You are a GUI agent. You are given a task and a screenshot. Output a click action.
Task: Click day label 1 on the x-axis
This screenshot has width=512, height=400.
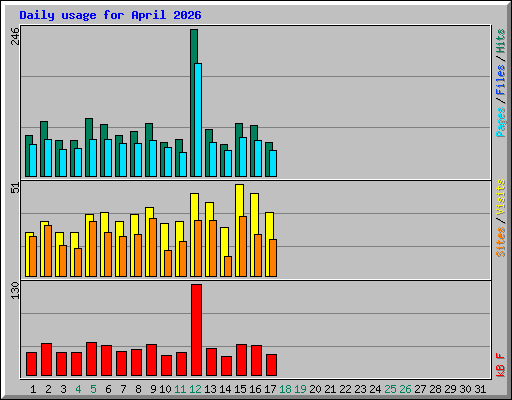point(33,389)
